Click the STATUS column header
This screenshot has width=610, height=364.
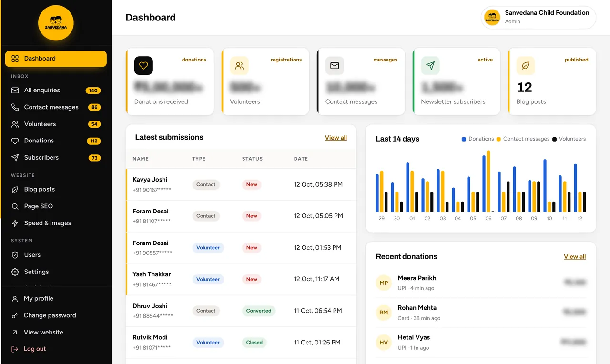click(x=252, y=159)
